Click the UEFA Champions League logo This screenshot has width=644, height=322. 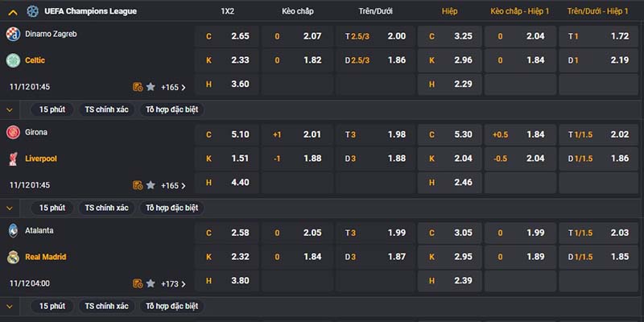tap(33, 11)
